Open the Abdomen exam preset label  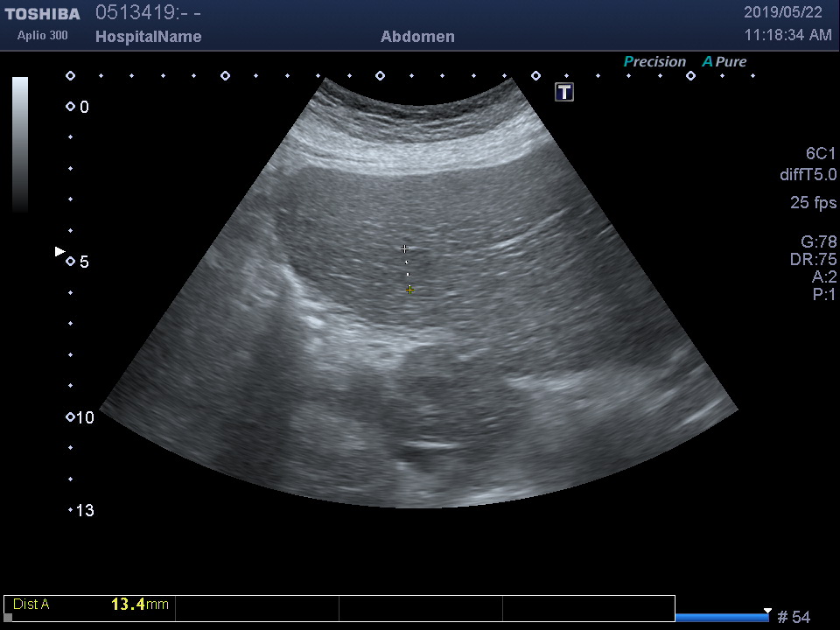coord(417,37)
